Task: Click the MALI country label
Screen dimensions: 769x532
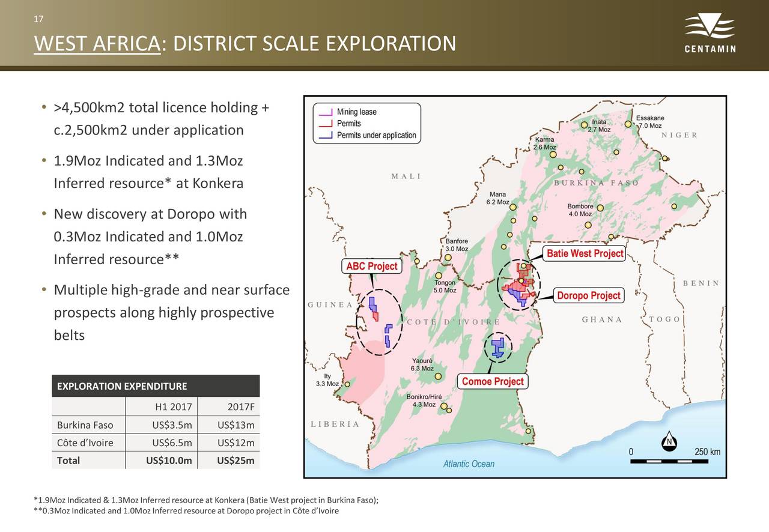Action: click(406, 176)
